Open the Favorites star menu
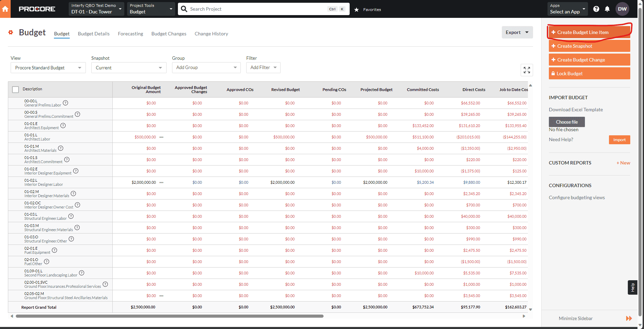Viewport: 644px width, 329px height. coord(357,9)
